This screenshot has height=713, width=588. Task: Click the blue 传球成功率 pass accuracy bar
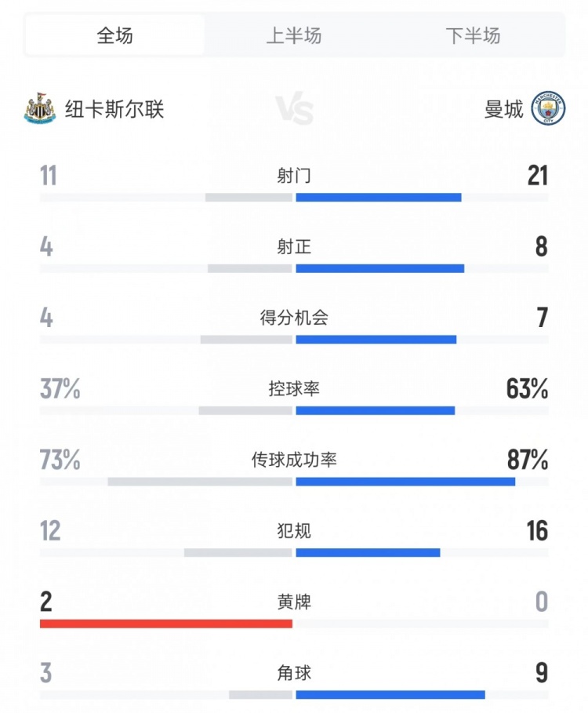(x=405, y=481)
